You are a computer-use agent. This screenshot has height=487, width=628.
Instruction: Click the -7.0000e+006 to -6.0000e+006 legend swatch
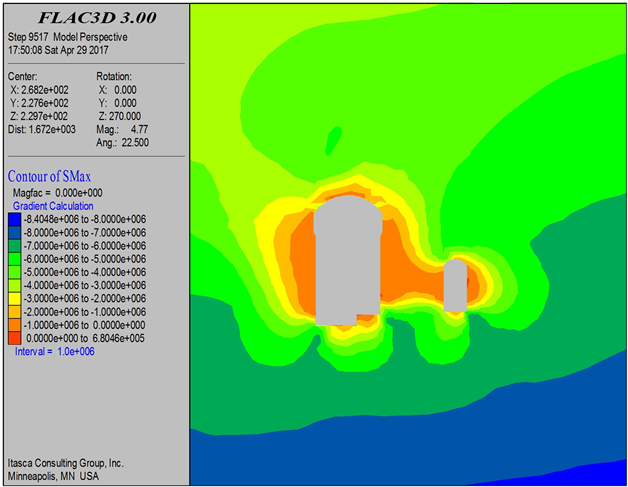(15, 245)
